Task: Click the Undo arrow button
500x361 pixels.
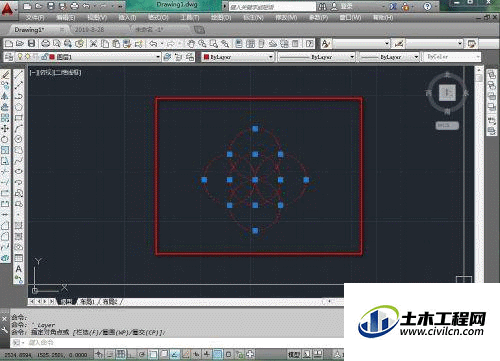Action: coord(153,43)
